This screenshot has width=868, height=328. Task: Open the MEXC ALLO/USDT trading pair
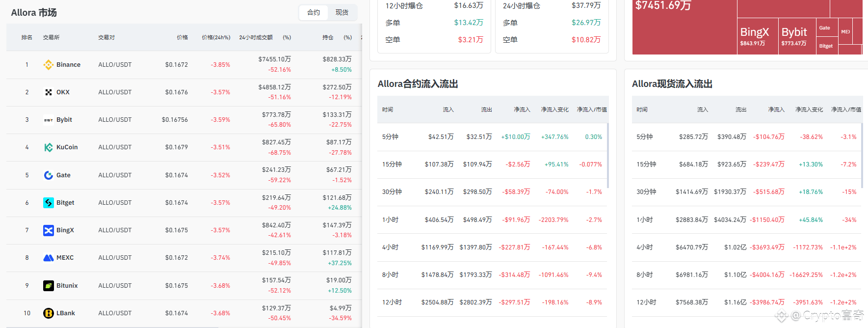pyautogui.click(x=115, y=258)
